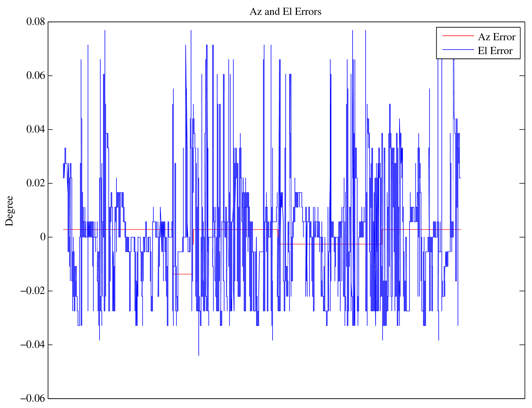Click the 0 y-axis tick label
Image resolution: width=532 pixels, height=408 pixels.
click(43, 237)
